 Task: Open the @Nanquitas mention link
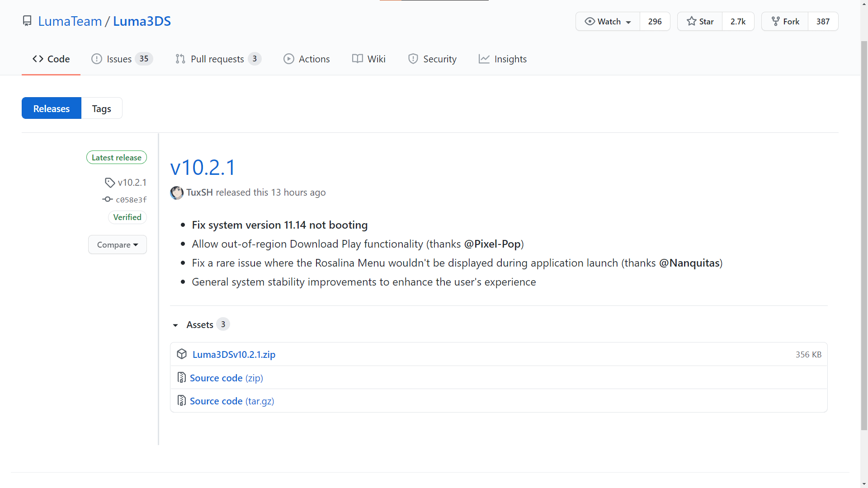click(x=689, y=263)
